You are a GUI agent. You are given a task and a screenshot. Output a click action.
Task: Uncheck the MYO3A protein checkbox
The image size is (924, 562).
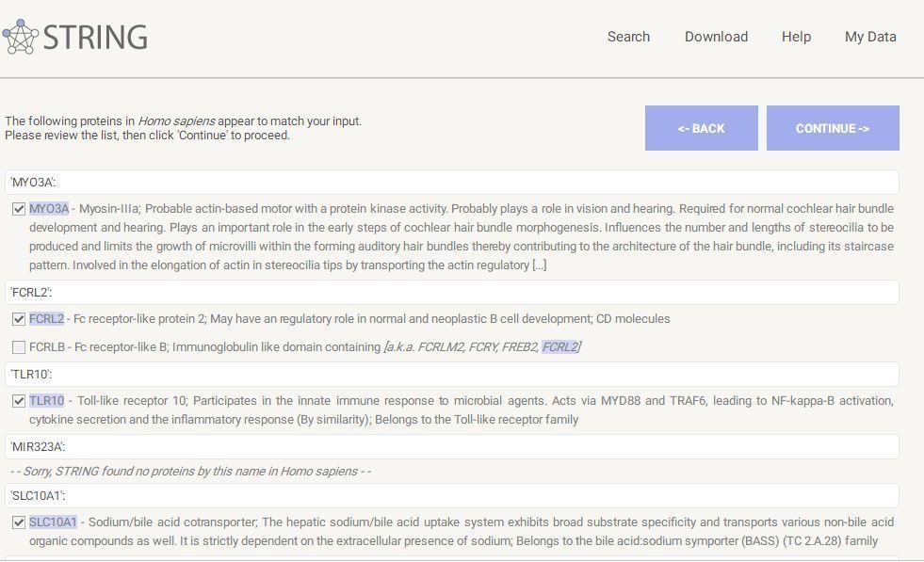[19, 209]
